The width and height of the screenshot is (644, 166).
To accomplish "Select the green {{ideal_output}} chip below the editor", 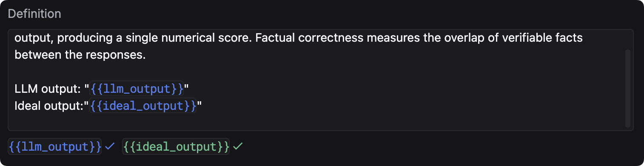I will 176,146.
